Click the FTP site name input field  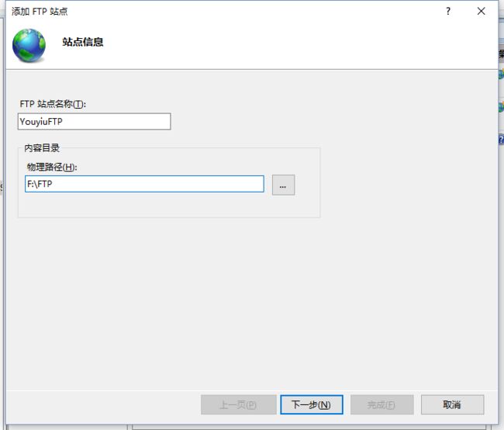point(94,121)
